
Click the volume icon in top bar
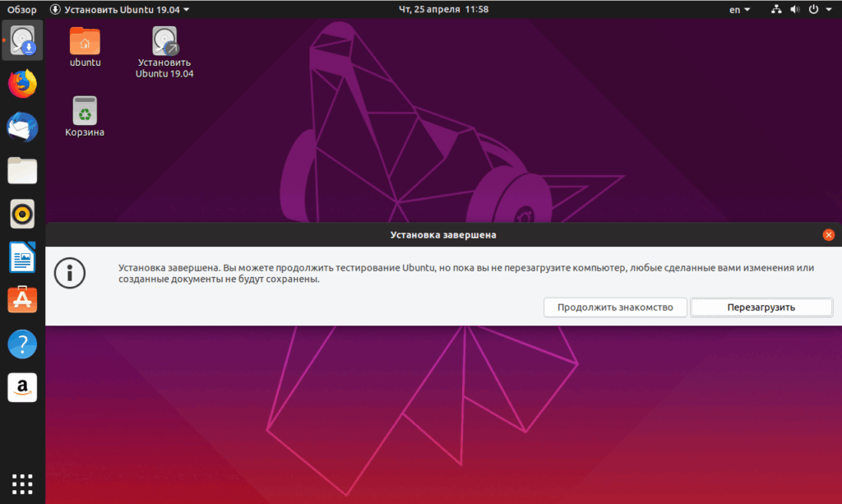point(795,9)
